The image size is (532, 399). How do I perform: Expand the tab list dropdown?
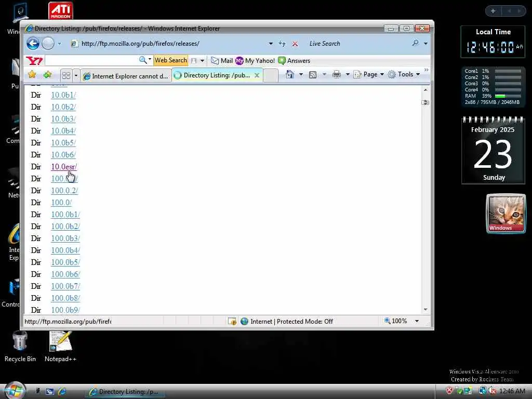[x=76, y=75]
